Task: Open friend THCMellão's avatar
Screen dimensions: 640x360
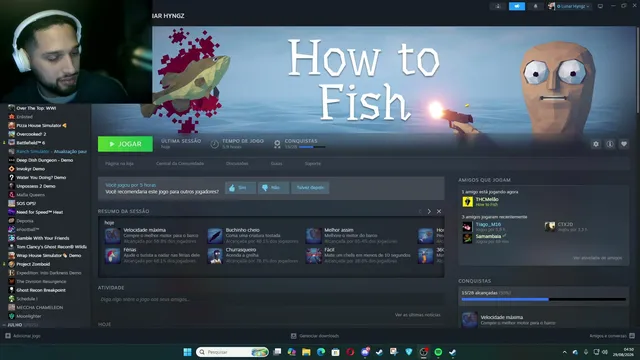Action: [x=467, y=202]
